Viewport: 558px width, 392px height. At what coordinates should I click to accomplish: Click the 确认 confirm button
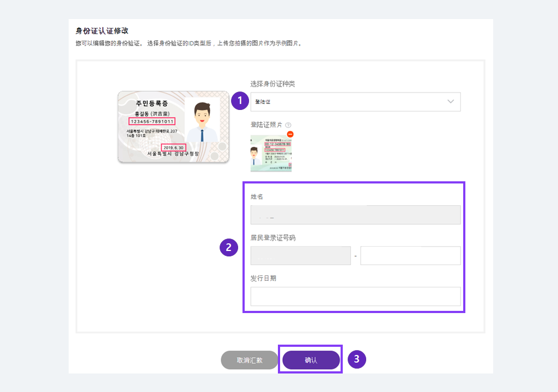311,360
